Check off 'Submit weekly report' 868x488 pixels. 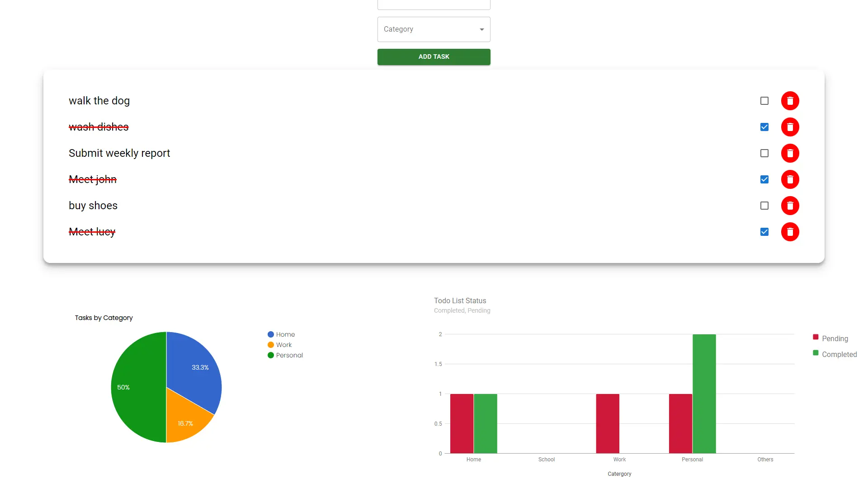(x=764, y=153)
